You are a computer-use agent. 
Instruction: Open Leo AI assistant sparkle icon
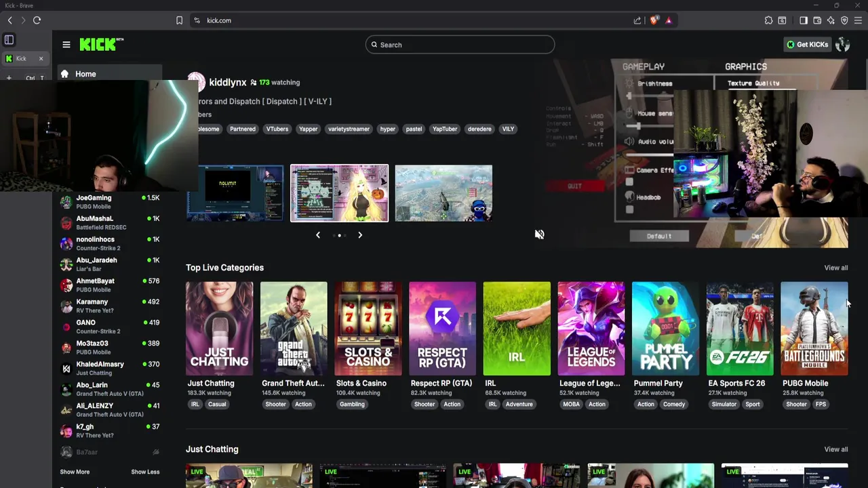831,20
